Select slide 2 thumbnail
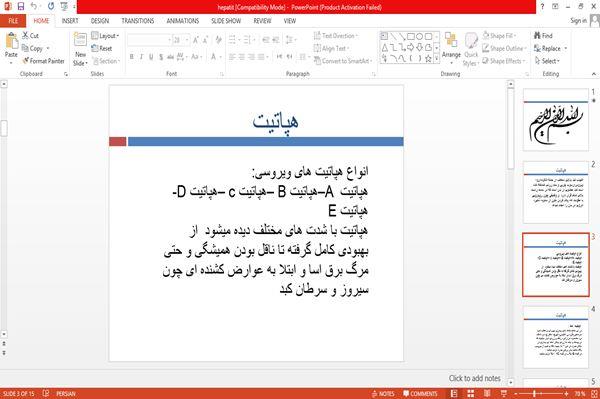 pos(556,192)
